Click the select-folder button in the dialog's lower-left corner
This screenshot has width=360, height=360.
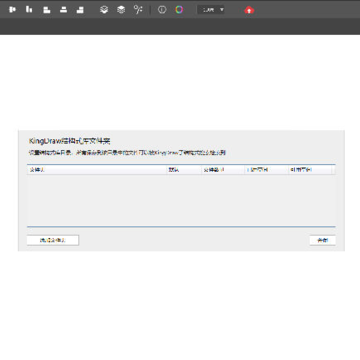point(53,240)
